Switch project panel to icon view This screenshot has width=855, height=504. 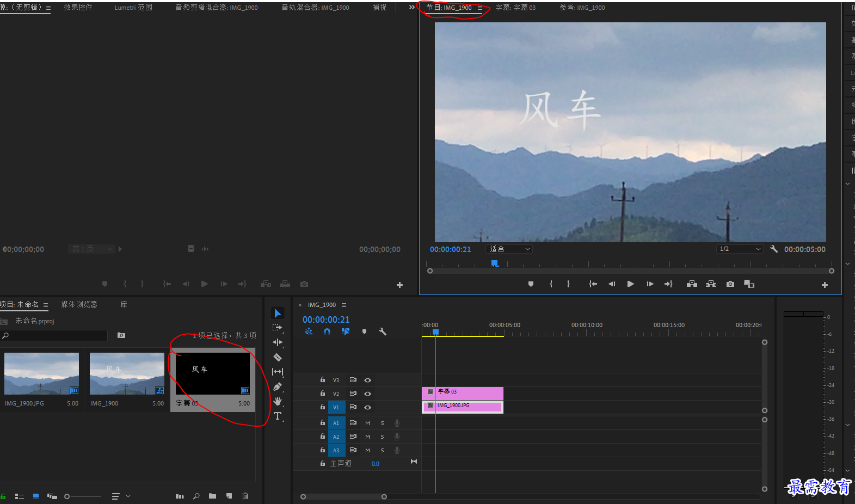coord(36,496)
